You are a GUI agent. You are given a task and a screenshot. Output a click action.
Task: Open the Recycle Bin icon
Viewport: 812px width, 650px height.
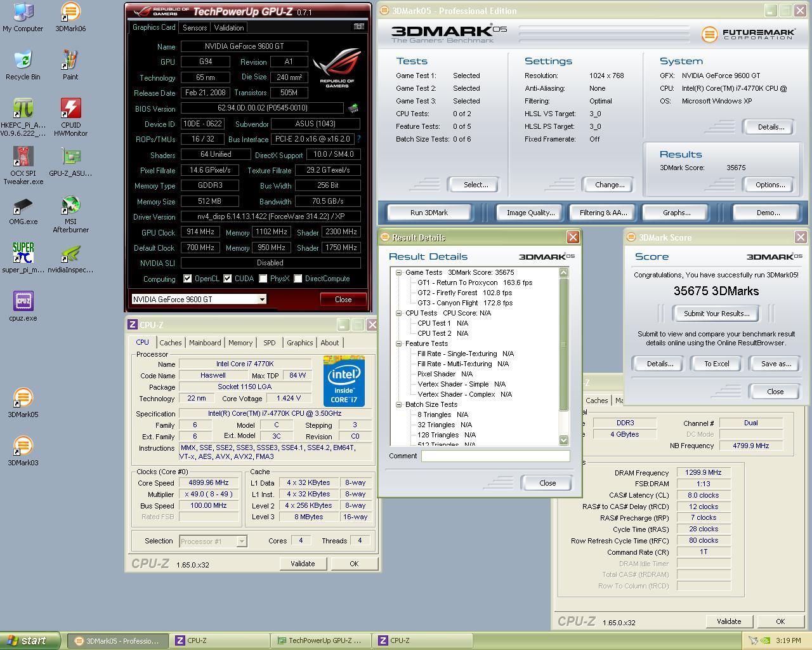(23, 65)
